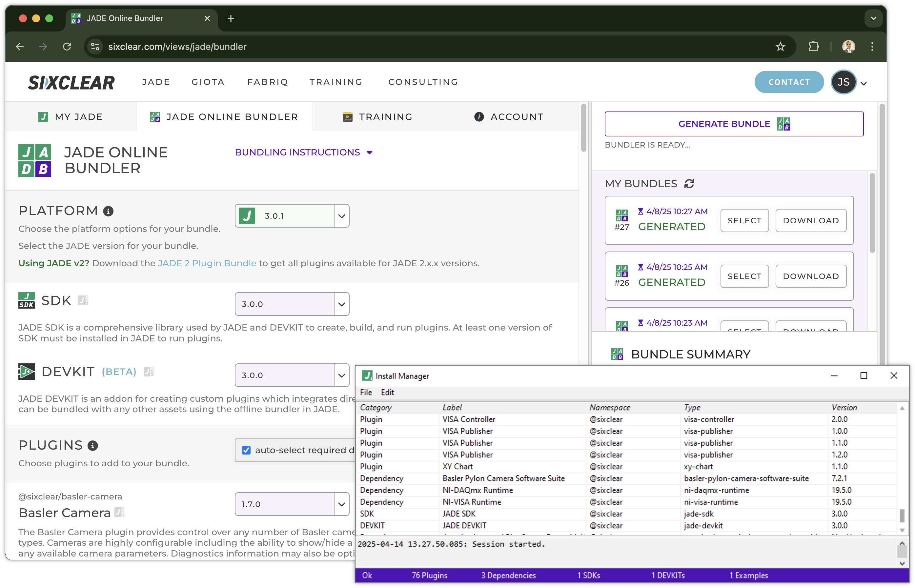
Task: Open the browser tab search chevron
Action: click(873, 18)
